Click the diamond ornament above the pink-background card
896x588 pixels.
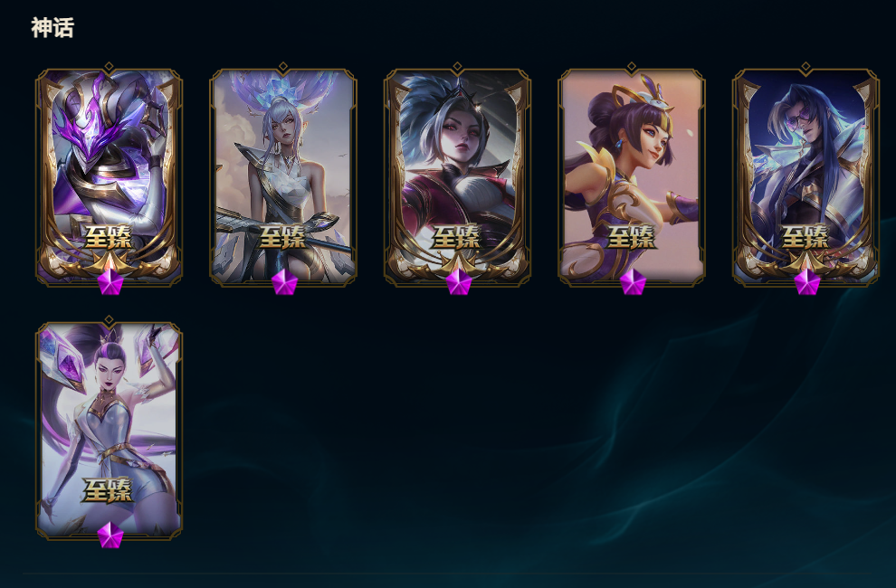tap(632, 66)
